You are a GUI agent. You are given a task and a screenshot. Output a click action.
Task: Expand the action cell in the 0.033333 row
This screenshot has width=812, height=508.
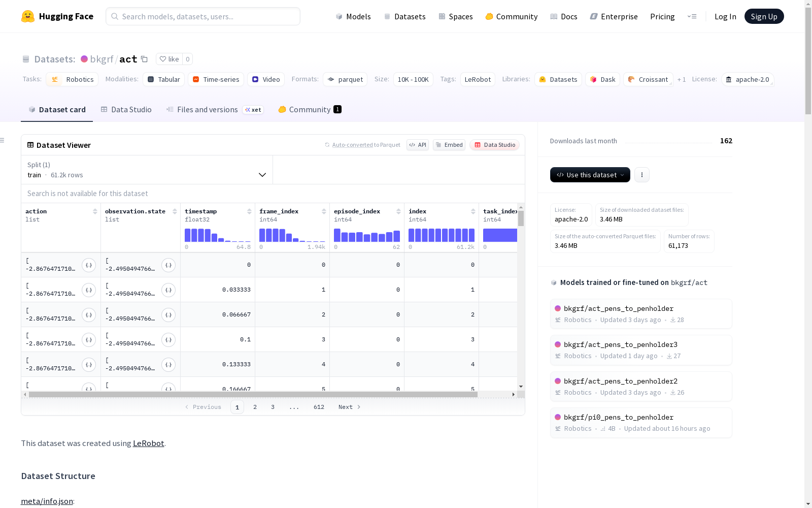pos(89,290)
